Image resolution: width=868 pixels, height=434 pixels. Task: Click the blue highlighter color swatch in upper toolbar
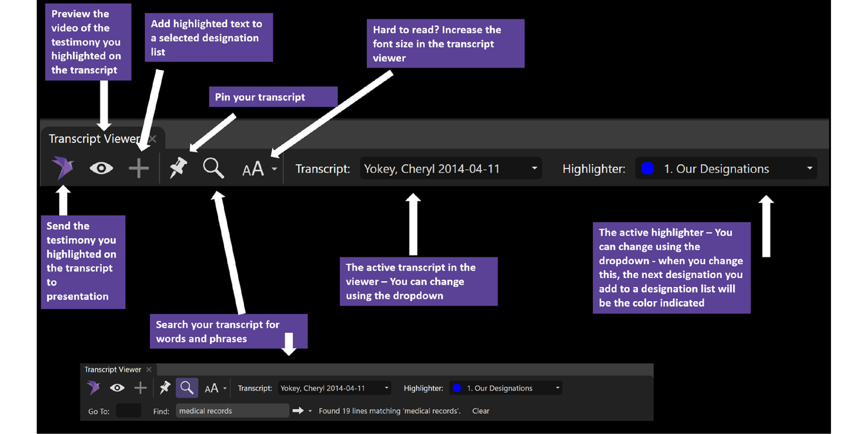point(647,168)
